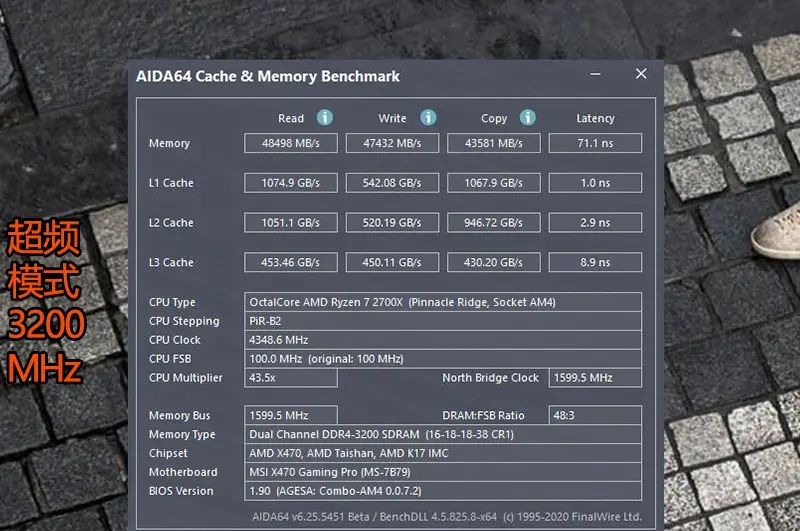Select Memory write value 47432 MB/s

pos(392,143)
